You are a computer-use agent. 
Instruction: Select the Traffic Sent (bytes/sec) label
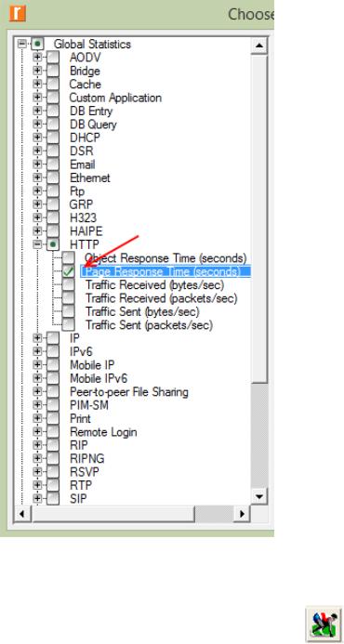(x=142, y=311)
